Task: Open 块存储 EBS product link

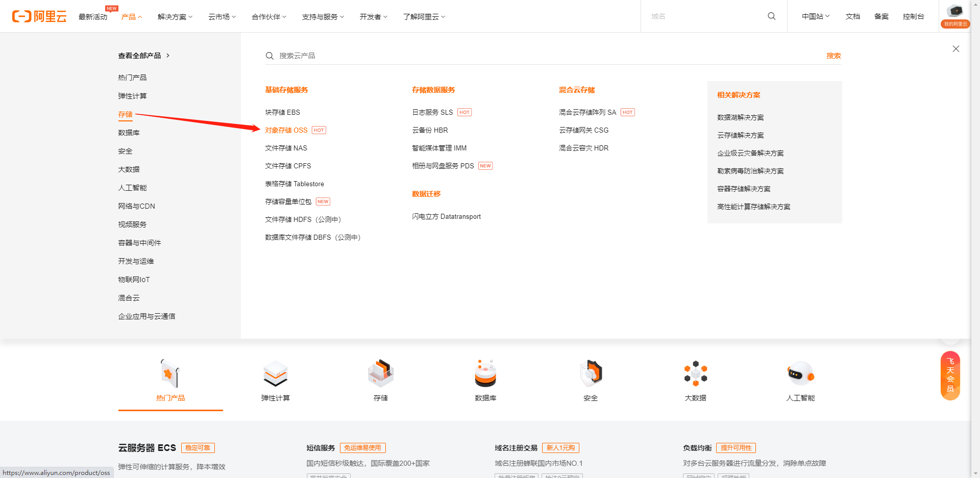Action: [x=283, y=112]
